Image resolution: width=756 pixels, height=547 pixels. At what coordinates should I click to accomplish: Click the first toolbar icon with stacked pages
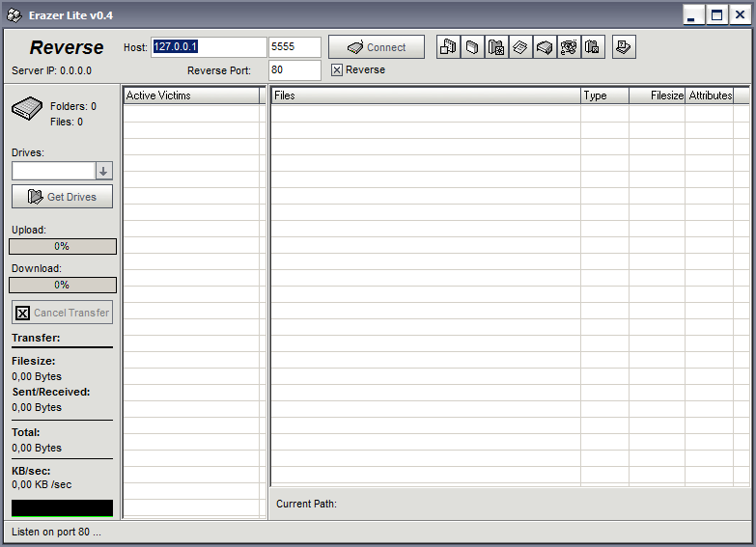[x=448, y=47]
